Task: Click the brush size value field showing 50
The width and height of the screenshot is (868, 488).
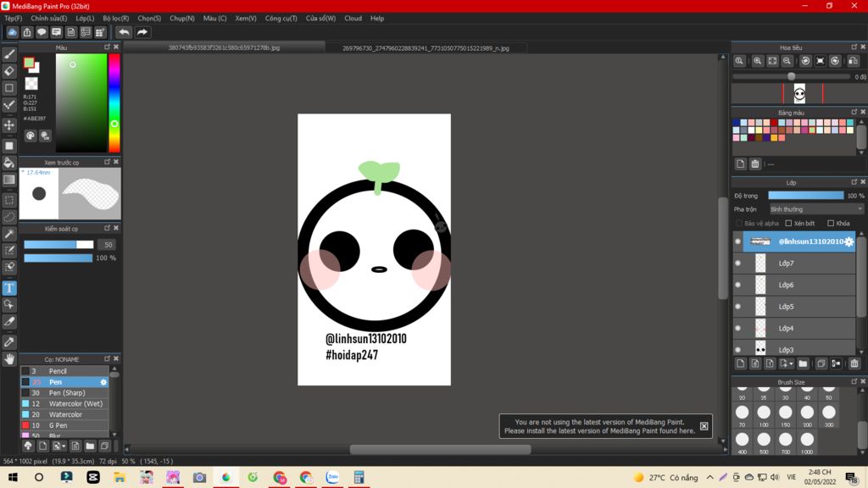Action: pos(108,245)
